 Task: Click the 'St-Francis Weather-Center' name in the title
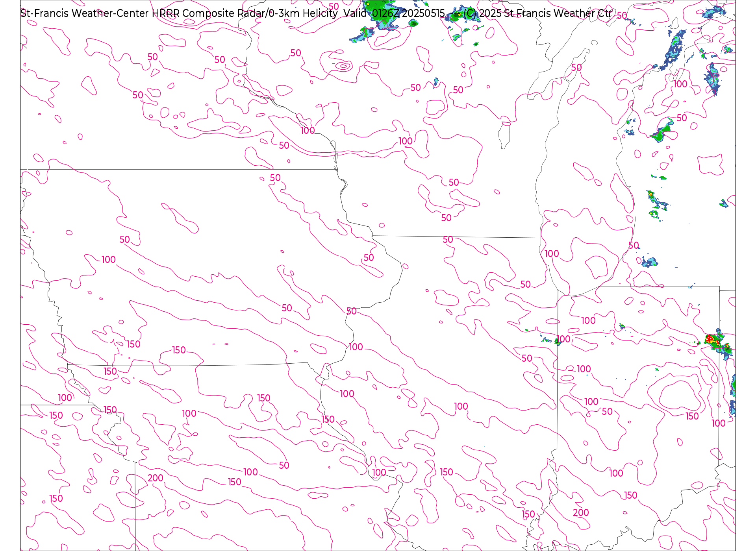(84, 13)
